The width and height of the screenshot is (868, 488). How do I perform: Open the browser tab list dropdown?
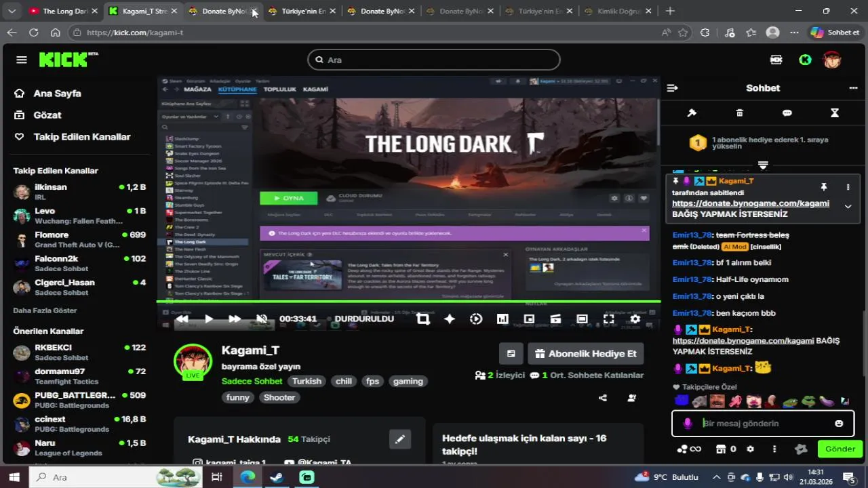coord(12,11)
